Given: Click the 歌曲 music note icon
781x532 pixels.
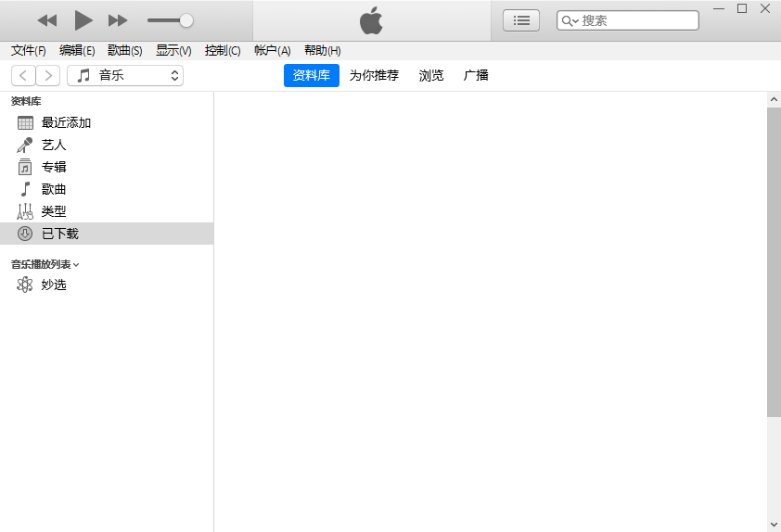Looking at the screenshot, I should 25,189.
